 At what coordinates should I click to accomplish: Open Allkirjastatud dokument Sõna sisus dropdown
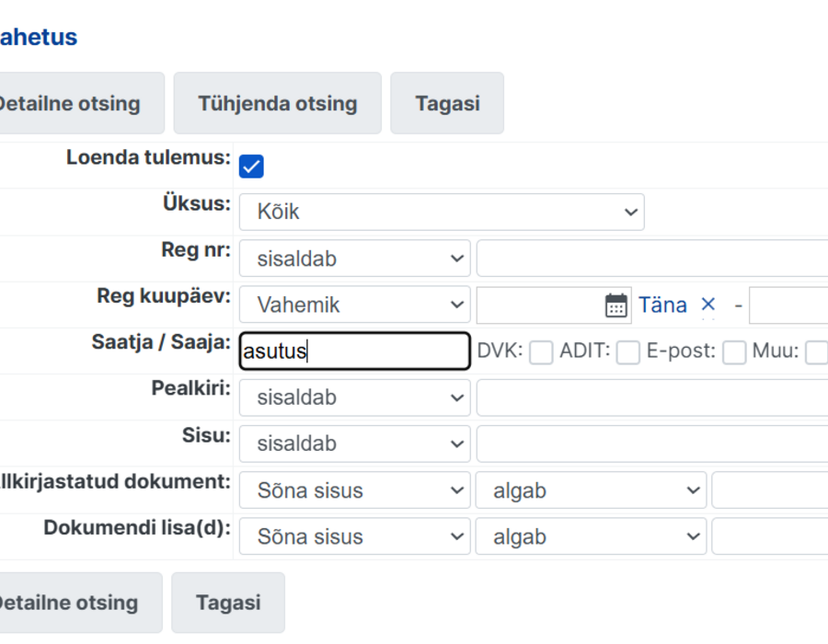(x=354, y=490)
